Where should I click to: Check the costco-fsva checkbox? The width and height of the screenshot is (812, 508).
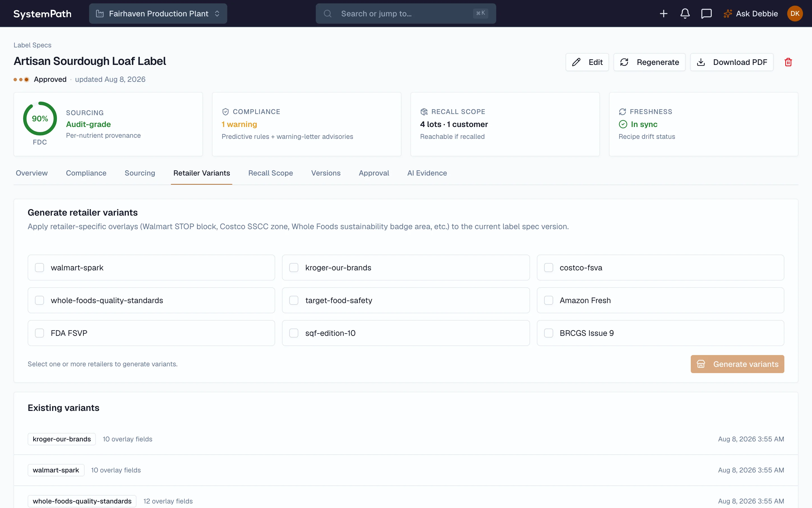pyautogui.click(x=549, y=268)
